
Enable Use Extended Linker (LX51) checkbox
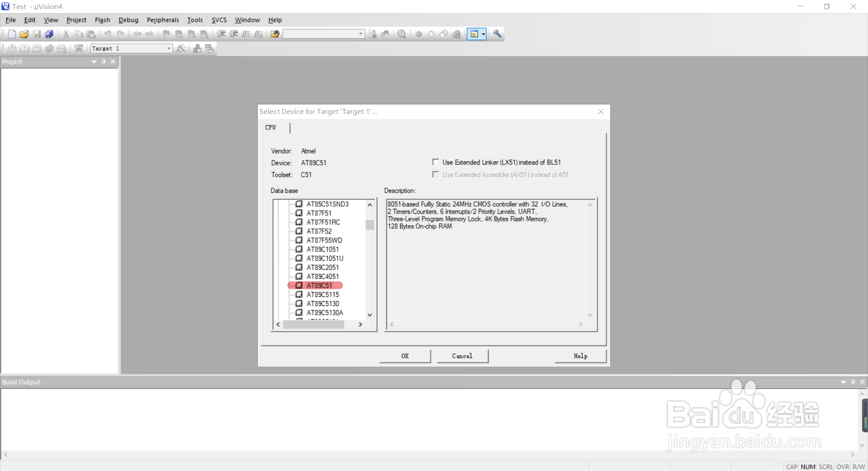pos(436,162)
